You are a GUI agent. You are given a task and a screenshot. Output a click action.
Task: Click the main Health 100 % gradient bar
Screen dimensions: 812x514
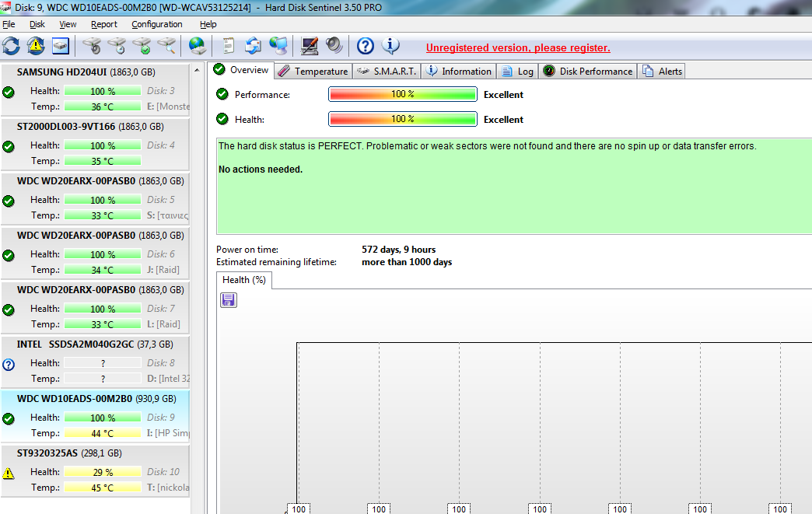coord(402,119)
